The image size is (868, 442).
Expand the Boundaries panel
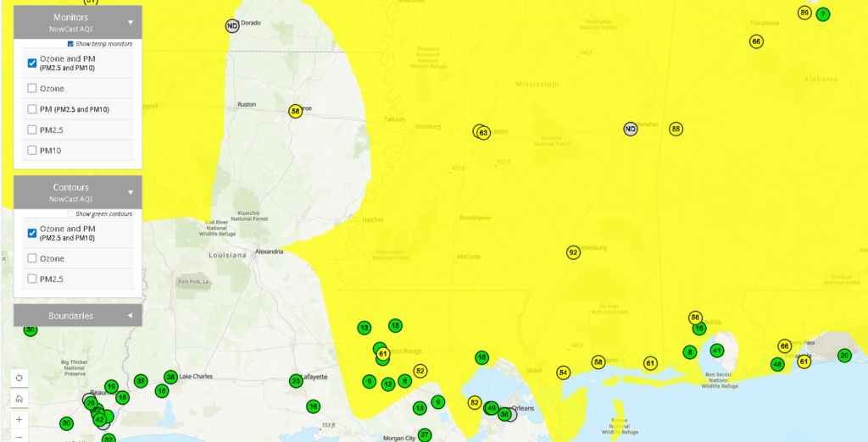(131, 316)
